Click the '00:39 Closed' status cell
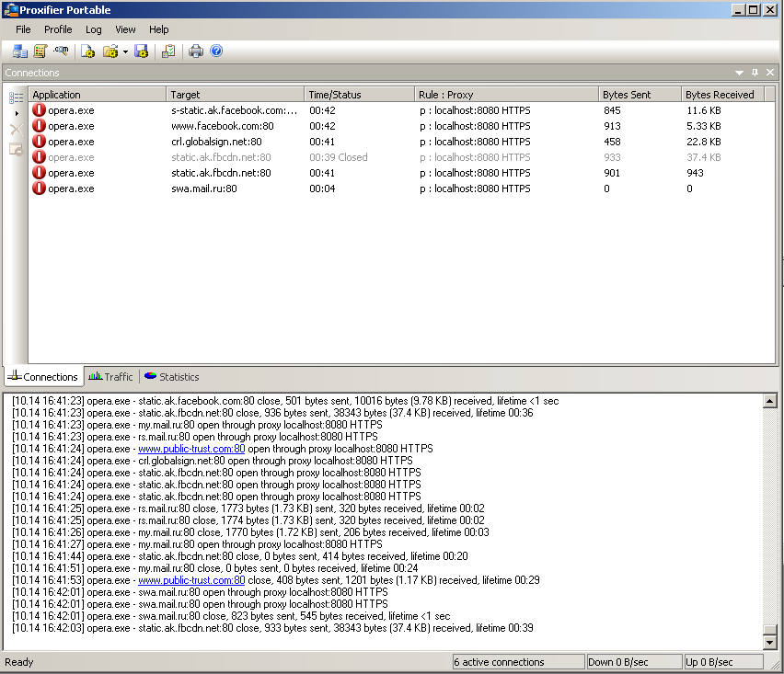 click(338, 157)
